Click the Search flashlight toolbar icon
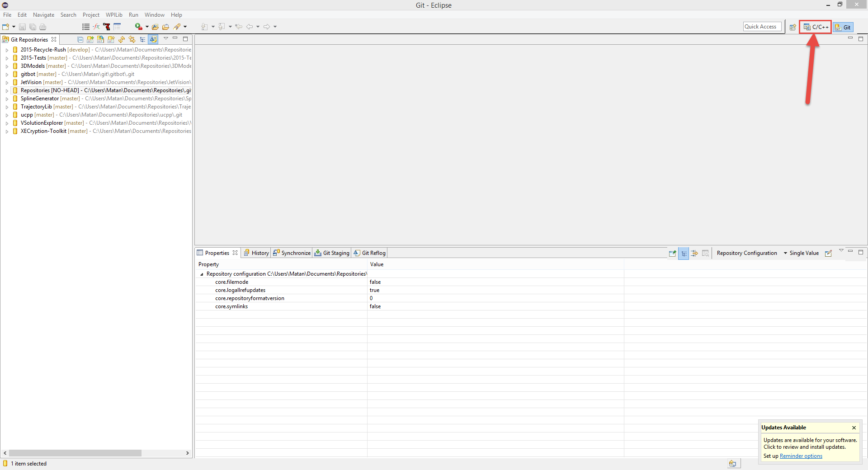Image resolution: width=868 pixels, height=470 pixels. [177, 27]
